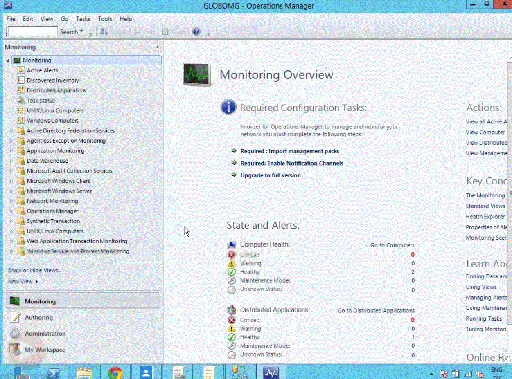Click Required Configuration Tasks info icon
Screen dimensions: 512x379
click(228, 107)
